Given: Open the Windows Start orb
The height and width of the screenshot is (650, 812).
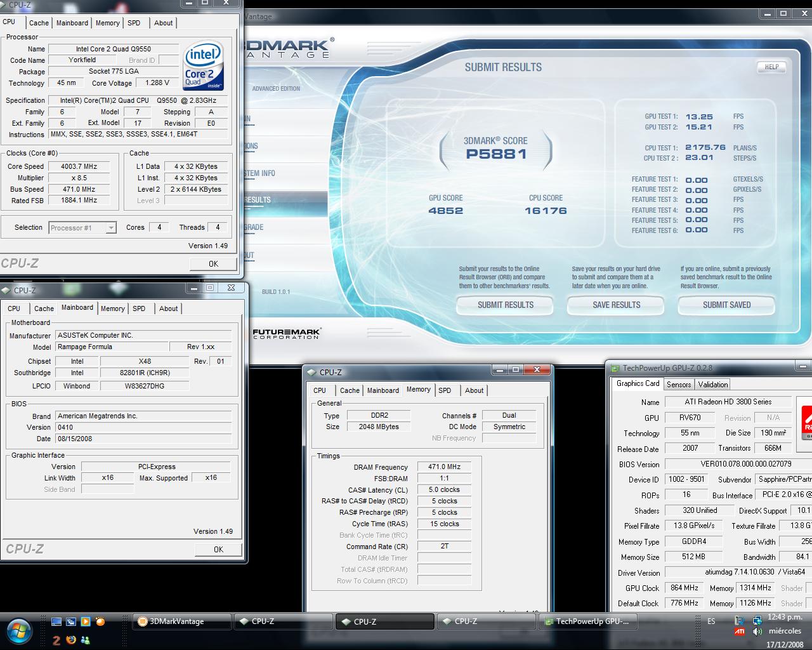Looking at the screenshot, I should (19, 631).
